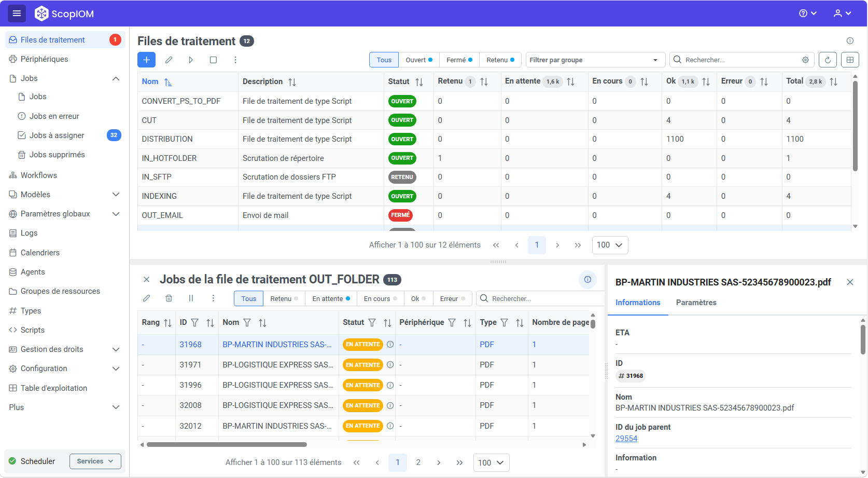Go to page 2 of the jobs
Image resolution: width=868 pixels, height=478 pixels.
click(x=418, y=462)
